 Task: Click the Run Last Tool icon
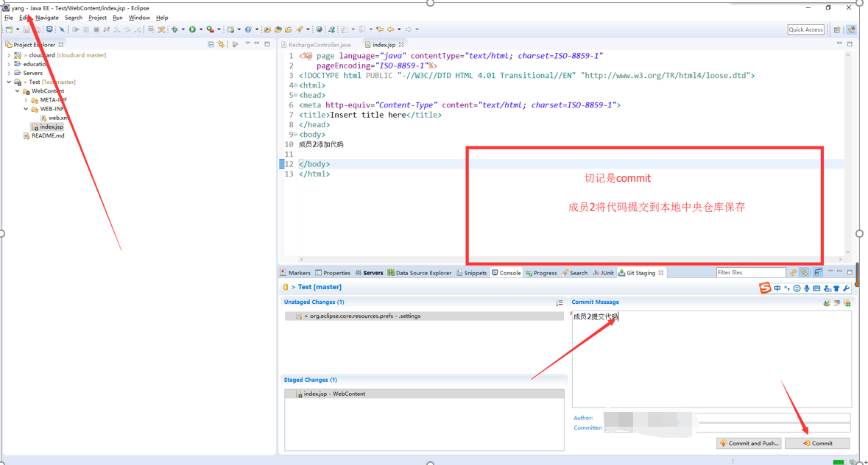[211, 29]
